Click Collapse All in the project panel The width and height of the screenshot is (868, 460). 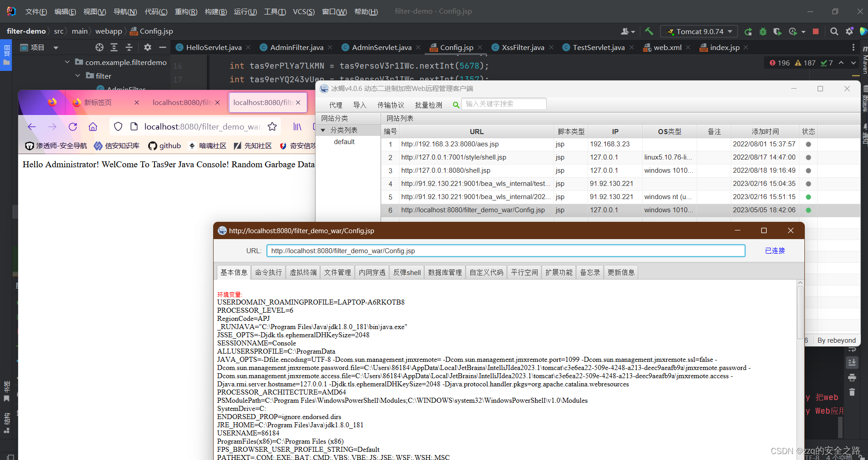[x=129, y=47]
